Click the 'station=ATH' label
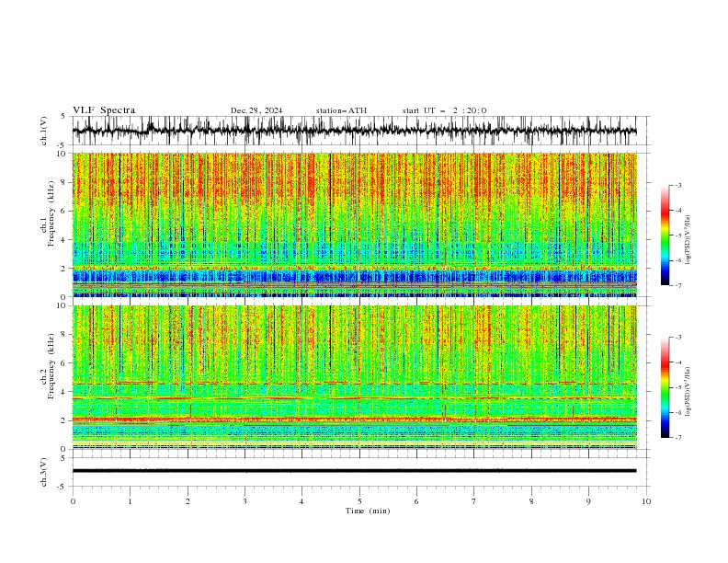The height and width of the screenshot is (563, 728). click(341, 110)
